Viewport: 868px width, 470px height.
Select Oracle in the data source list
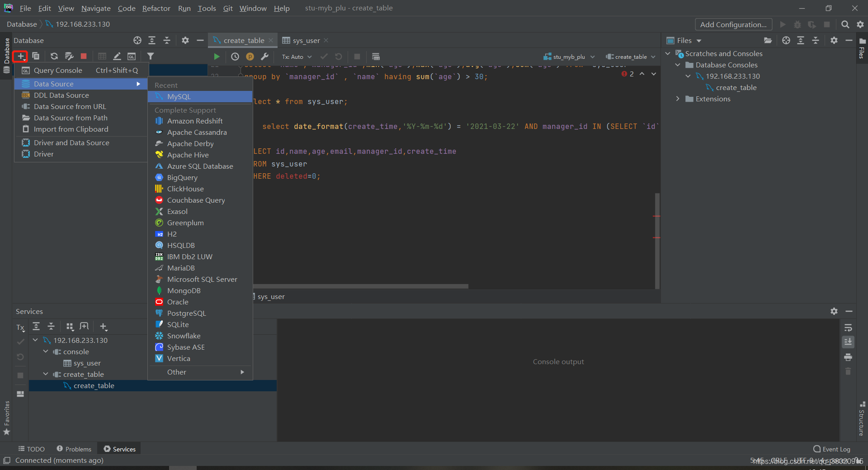pyautogui.click(x=200, y=302)
